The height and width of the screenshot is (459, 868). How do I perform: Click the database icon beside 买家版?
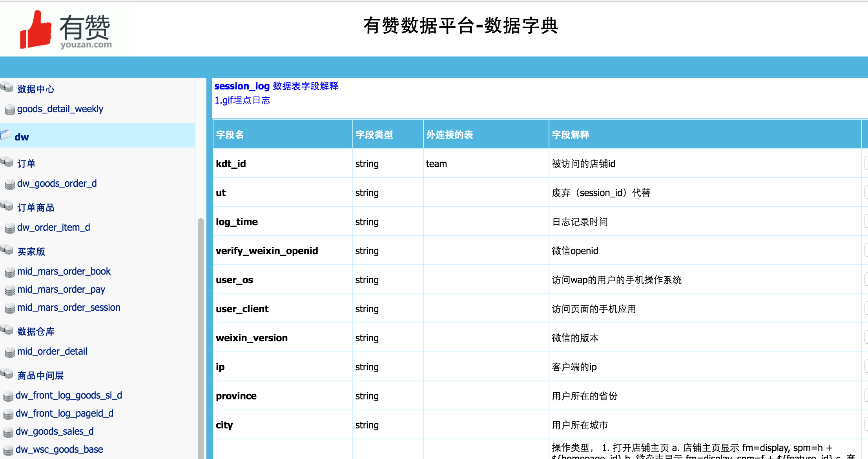7,250
